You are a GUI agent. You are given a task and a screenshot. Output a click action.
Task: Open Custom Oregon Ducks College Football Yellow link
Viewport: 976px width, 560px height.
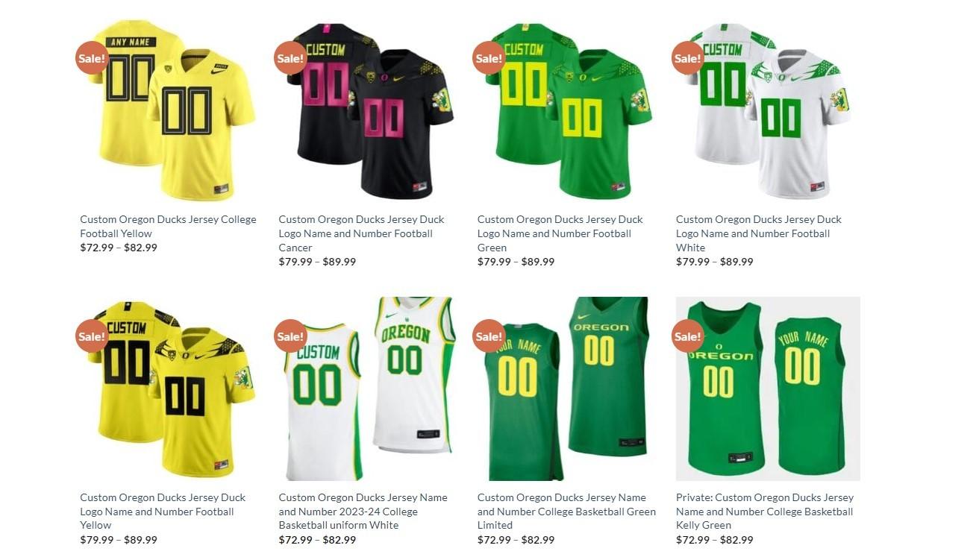168,226
